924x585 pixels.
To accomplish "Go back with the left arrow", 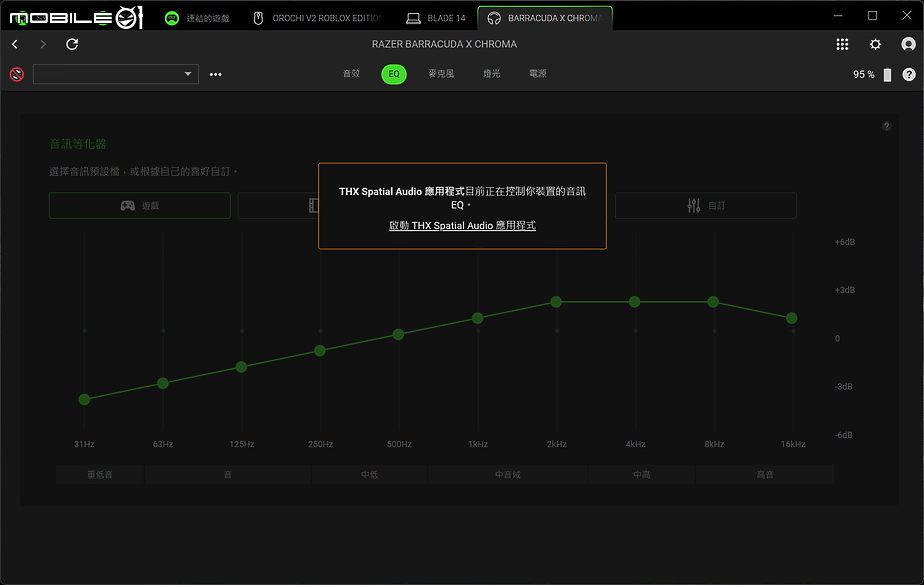I will (x=15, y=44).
